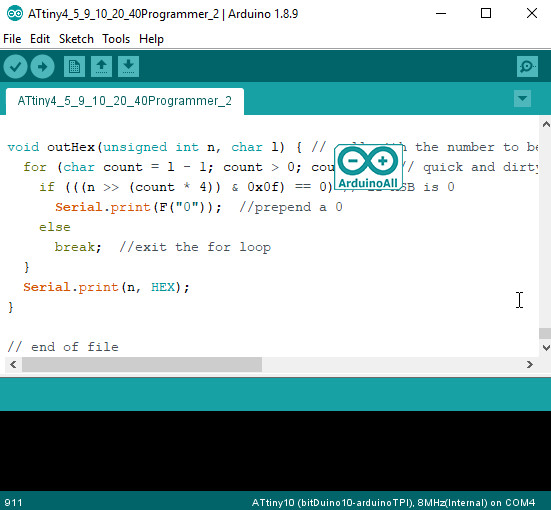Open the Tools menu
551x510 pixels.
[x=116, y=39]
